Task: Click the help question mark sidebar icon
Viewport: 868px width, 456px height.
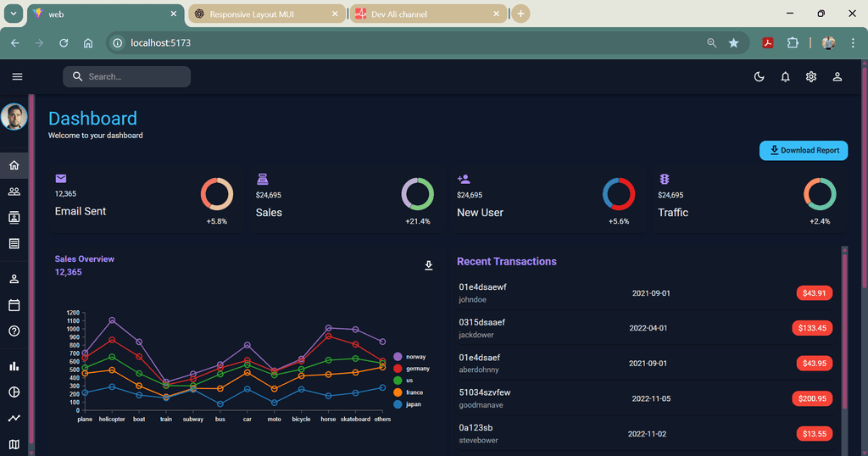Action: click(x=14, y=331)
